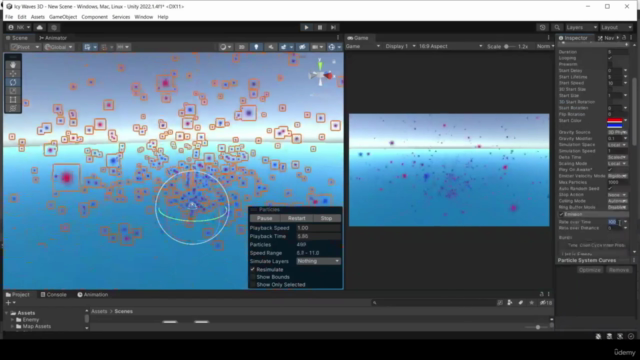Select the Move tool in scene toolbar

click(13, 73)
